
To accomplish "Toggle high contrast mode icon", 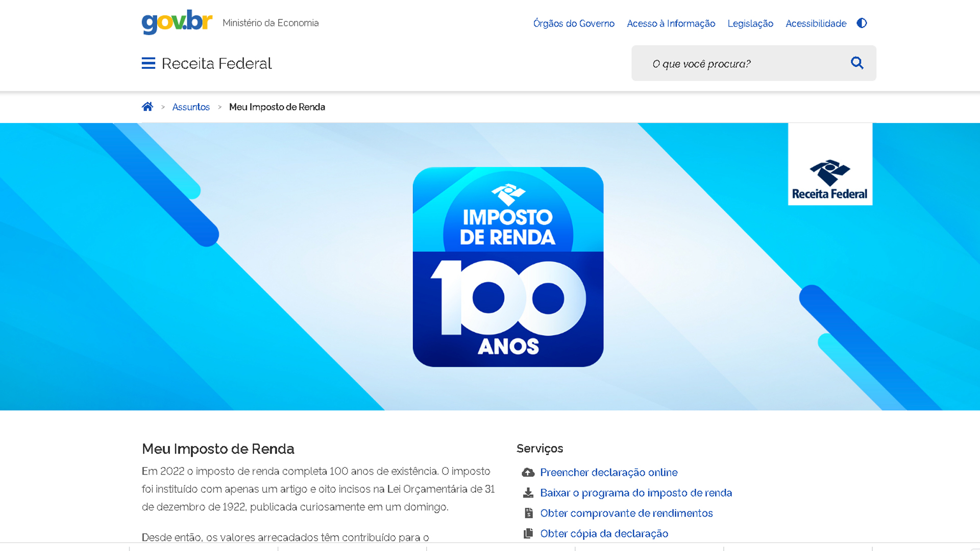I will tap(862, 23).
